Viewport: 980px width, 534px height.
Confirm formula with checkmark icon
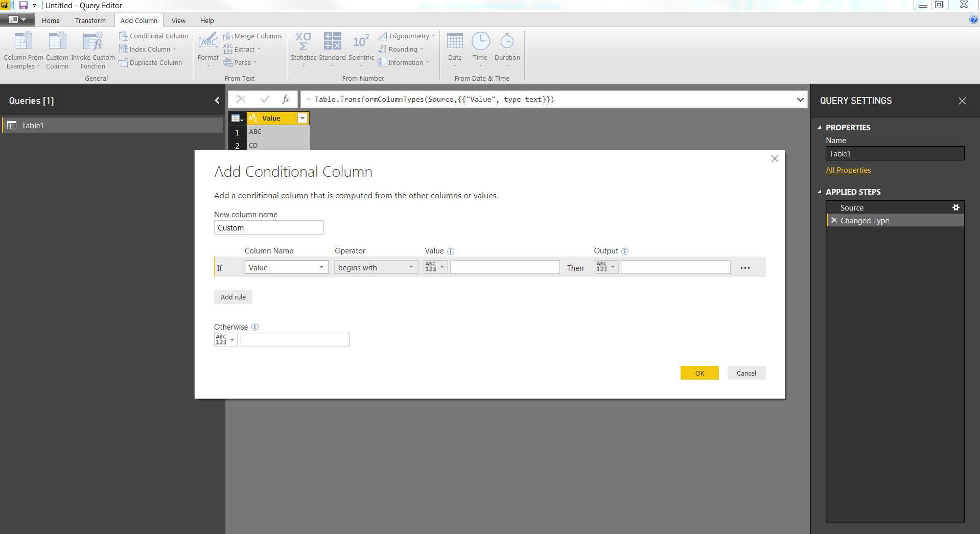[265, 99]
